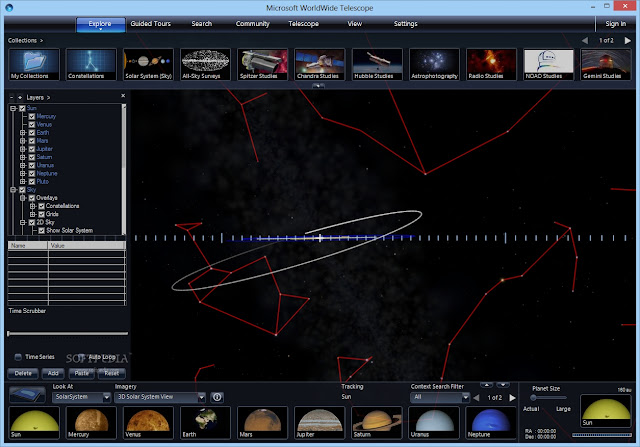Open the Chandra Studies collection
The image size is (640, 447).
point(320,64)
